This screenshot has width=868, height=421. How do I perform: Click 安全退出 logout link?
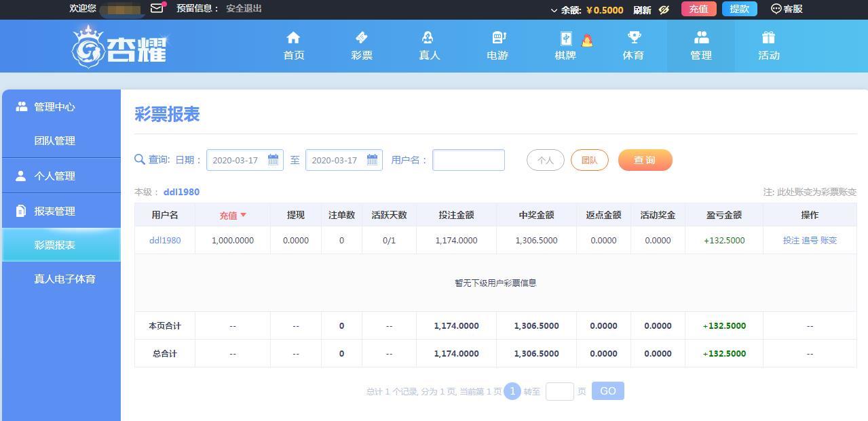click(244, 9)
